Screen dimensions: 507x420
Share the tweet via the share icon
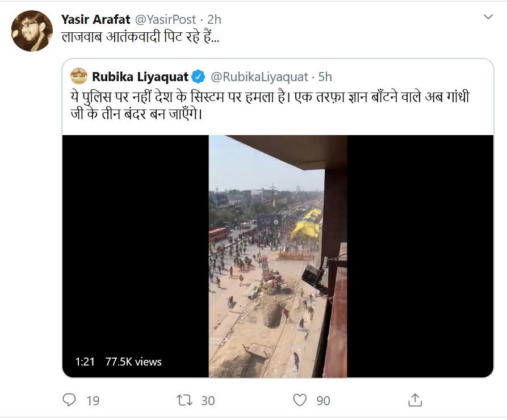coord(415,400)
